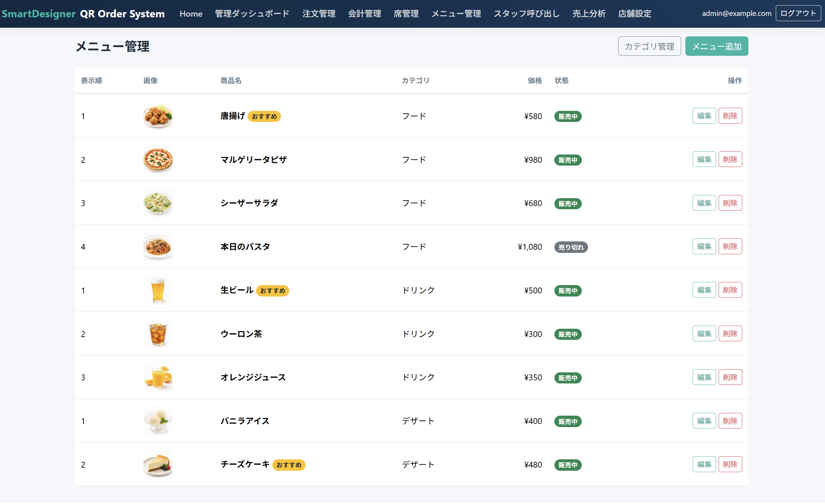
Task: Click admin@example.com account text
Action: click(737, 14)
